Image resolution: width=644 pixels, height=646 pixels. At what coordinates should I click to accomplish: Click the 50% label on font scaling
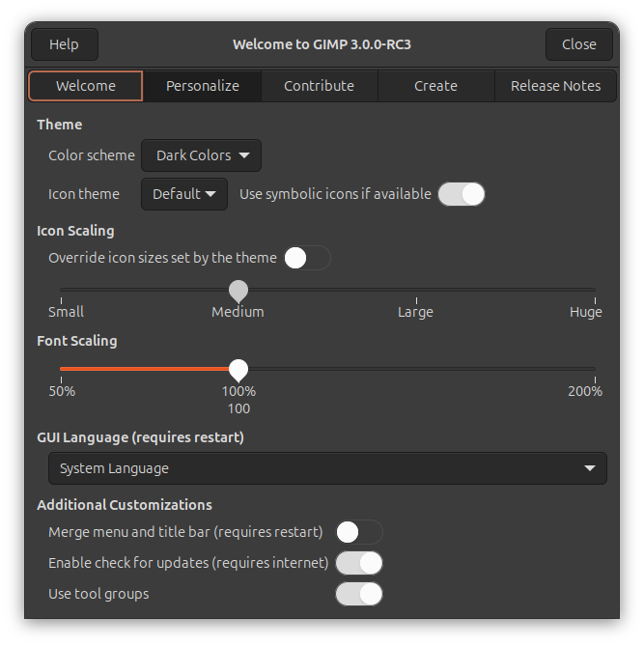(62, 391)
